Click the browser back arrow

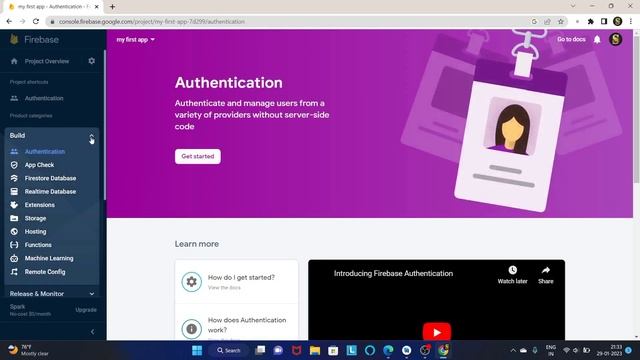point(9,21)
